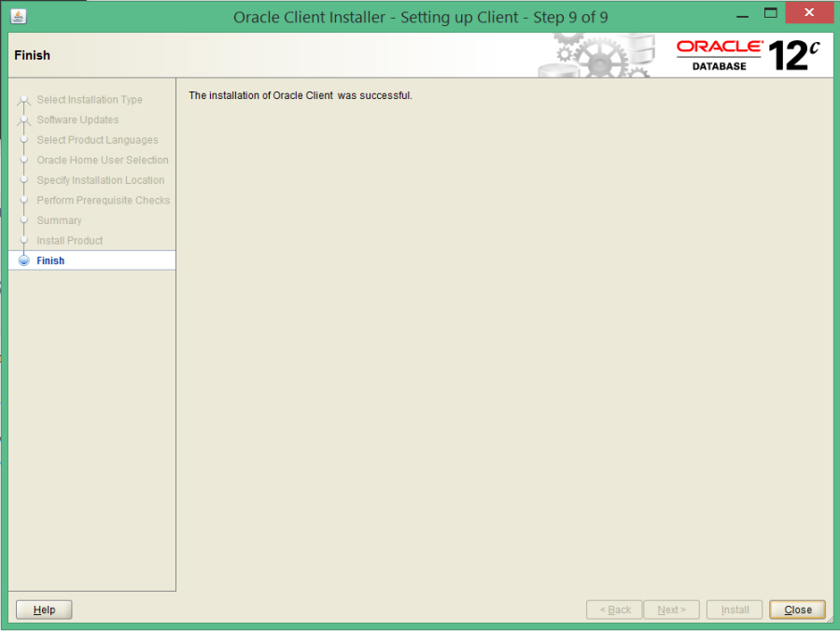Select the Select Installation Type step
The height and width of the screenshot is (631, 840).
(90, 100)
